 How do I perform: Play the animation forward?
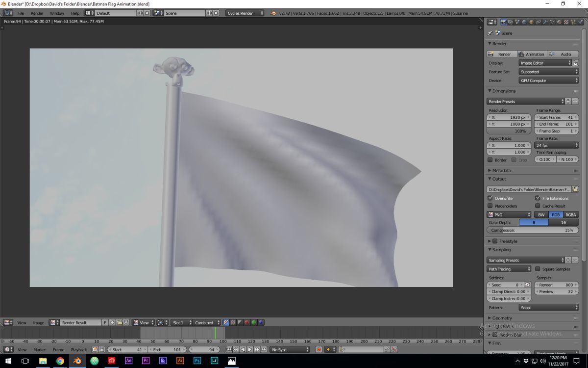click(249, 349)
